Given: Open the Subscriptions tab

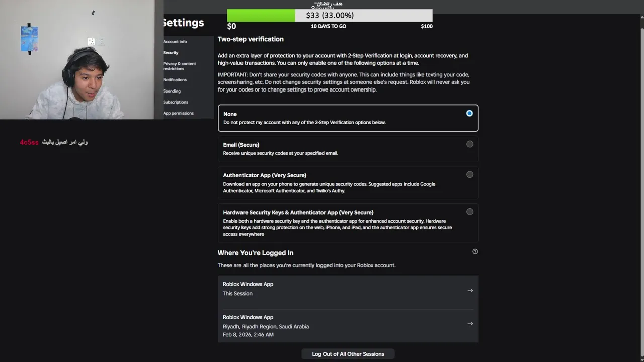Looking at the screenshot, I should pos(175,102).
